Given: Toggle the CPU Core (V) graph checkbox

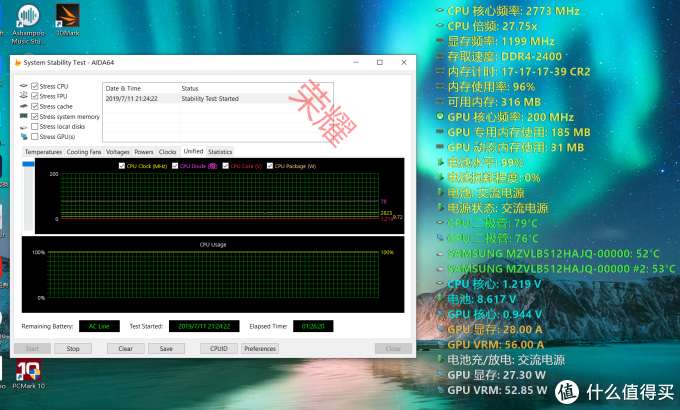Looking at the screenshot, I should [226, 166].
